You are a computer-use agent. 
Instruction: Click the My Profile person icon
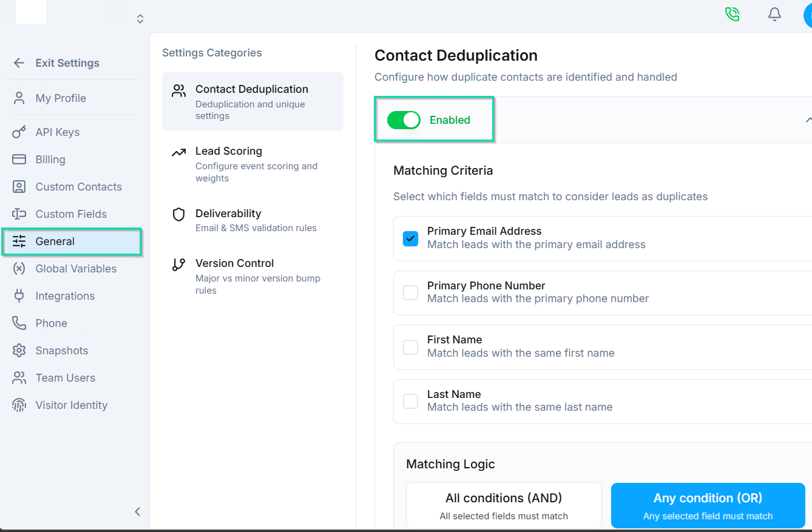[19, 98]
